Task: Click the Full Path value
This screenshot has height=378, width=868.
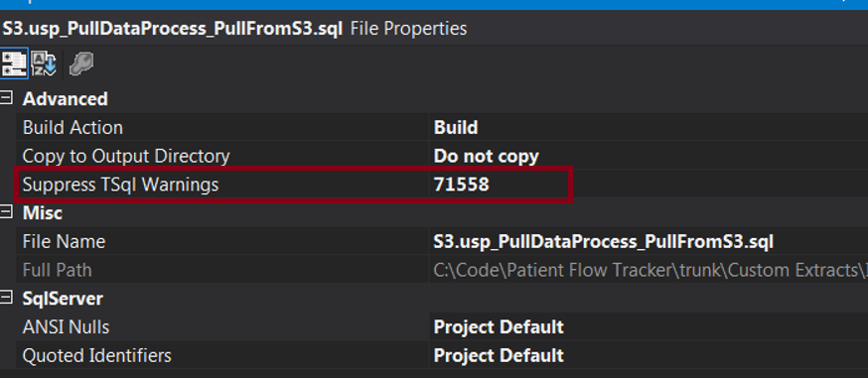Action: pos(649,270)
